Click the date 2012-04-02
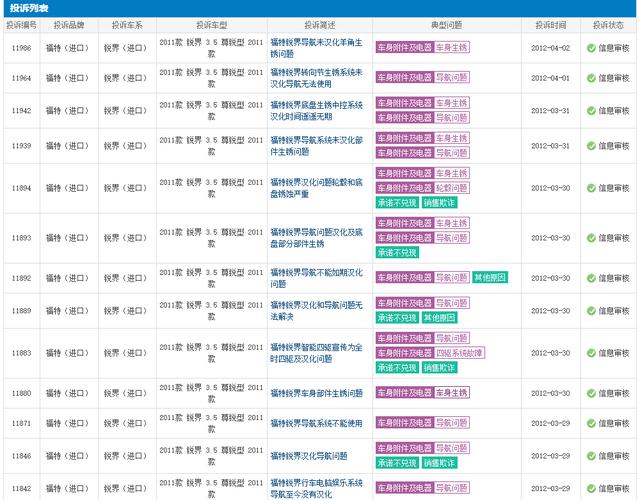 pos(551,48)
